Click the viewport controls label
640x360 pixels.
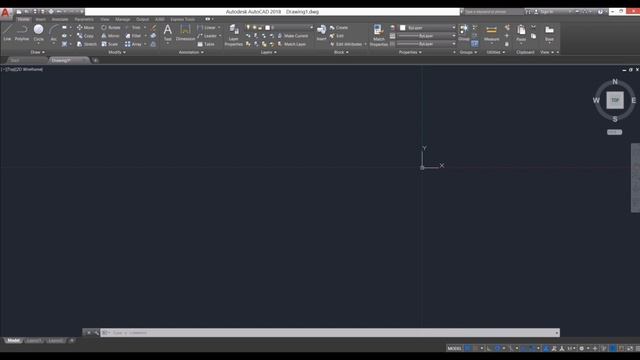[22, 69]
